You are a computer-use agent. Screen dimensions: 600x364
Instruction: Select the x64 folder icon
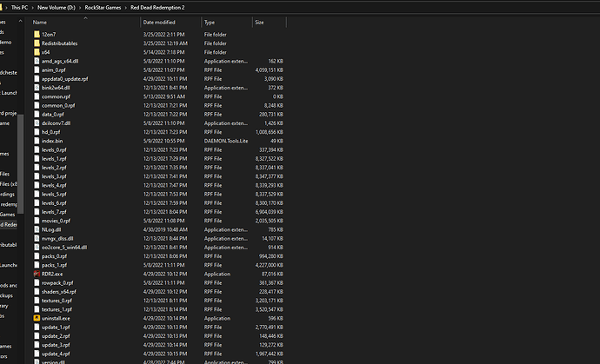pyautogui.click(x=37, y=52)
